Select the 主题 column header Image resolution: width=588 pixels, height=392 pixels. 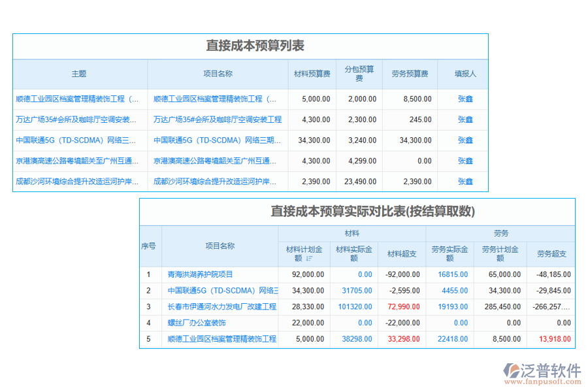coord(78,74)
